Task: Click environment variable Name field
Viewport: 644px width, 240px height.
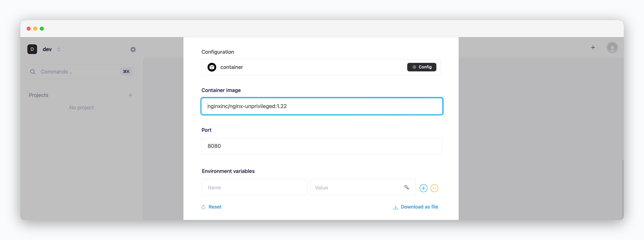Action: [x=254, y=188]
